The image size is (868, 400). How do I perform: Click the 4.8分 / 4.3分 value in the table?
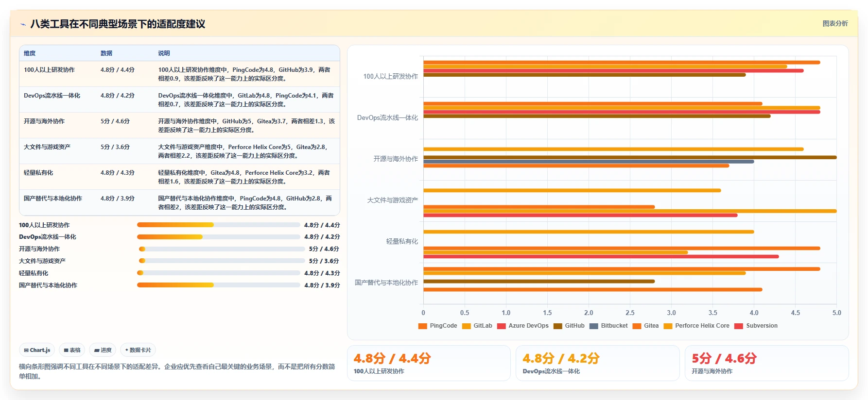tap(118, 173)
